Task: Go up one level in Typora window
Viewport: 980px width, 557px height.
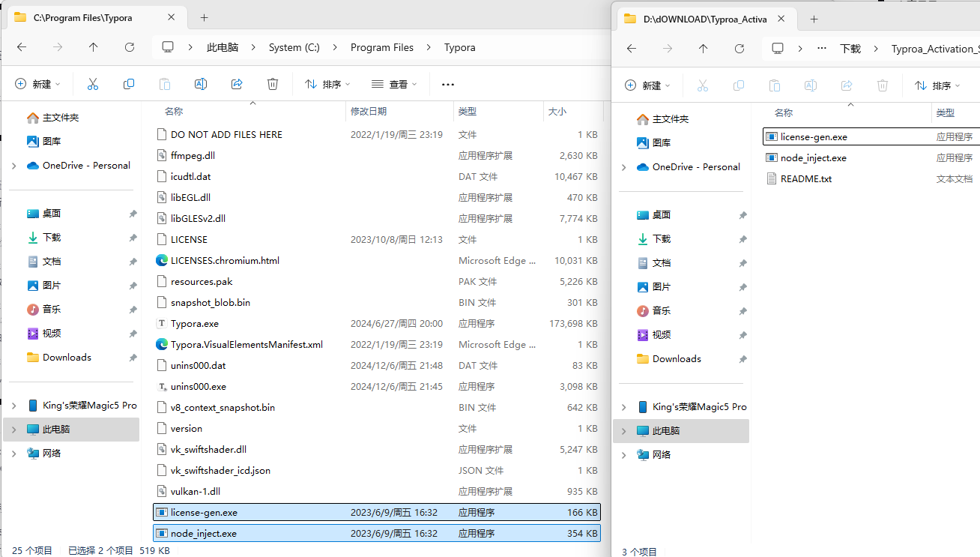Action: (x=93, y=47)
